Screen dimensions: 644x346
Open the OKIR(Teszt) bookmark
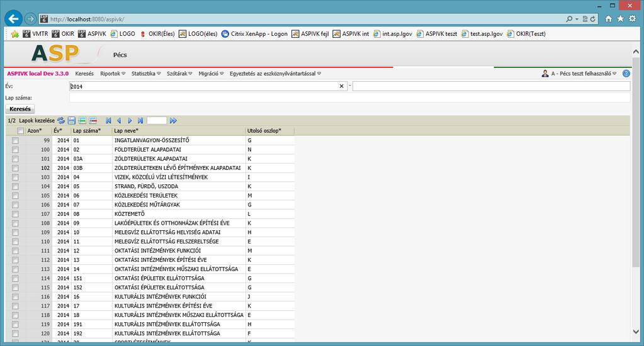pos(526,33)
